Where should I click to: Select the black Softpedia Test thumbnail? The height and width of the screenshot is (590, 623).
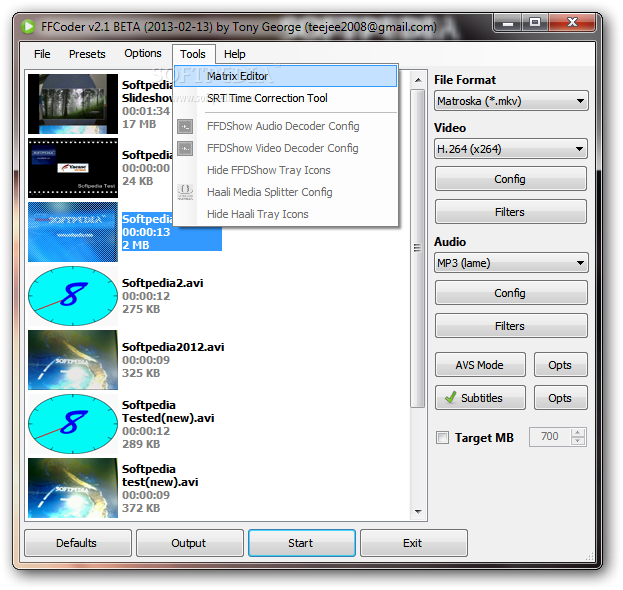[73, 168]
